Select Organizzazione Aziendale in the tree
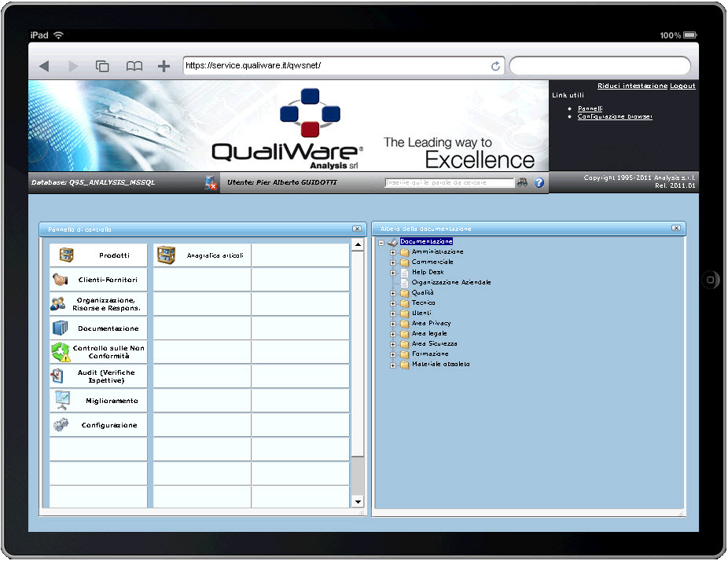Image resolution: width=728 pixels, height=561 pixels. tap(451, 282)
